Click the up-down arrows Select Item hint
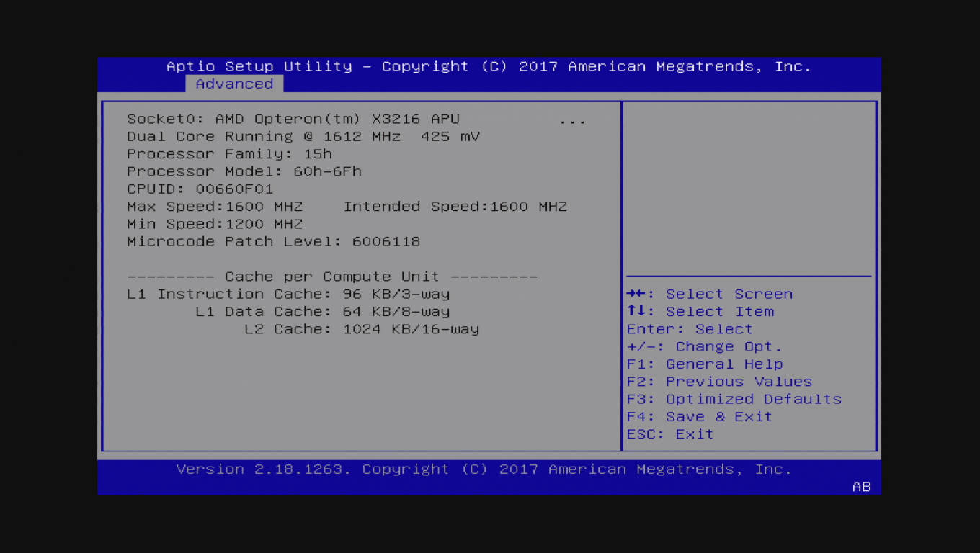This screenshot has height=553, width=980. click(x=700, y=312)
